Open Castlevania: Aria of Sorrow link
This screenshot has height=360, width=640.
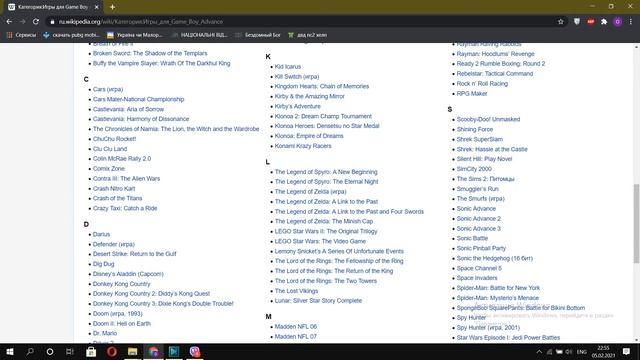(128, 109)
